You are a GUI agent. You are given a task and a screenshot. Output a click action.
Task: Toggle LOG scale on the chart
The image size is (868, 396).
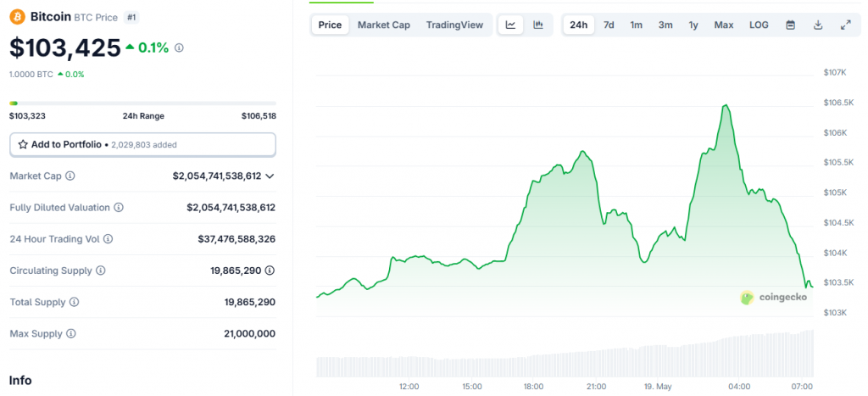759,25
